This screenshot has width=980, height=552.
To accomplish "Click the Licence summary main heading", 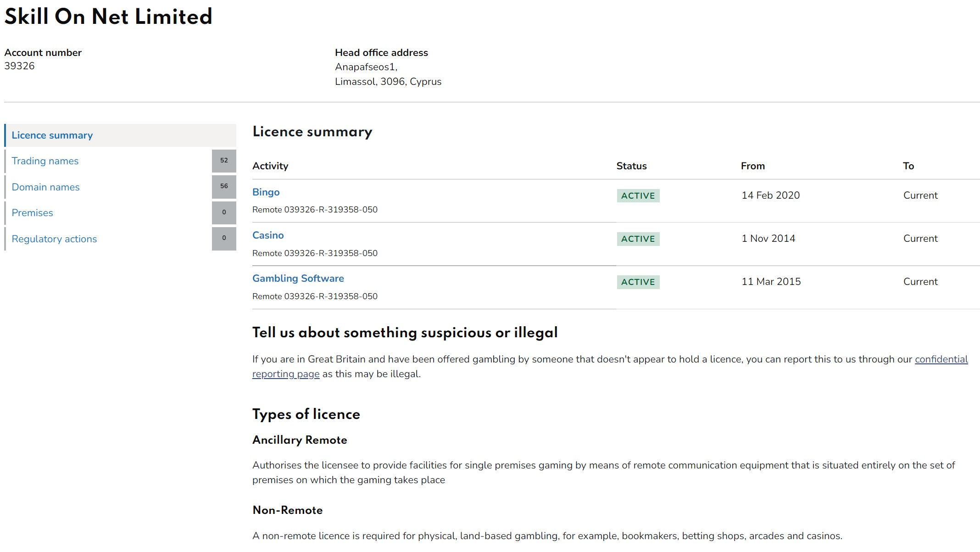I will [312, 132].
